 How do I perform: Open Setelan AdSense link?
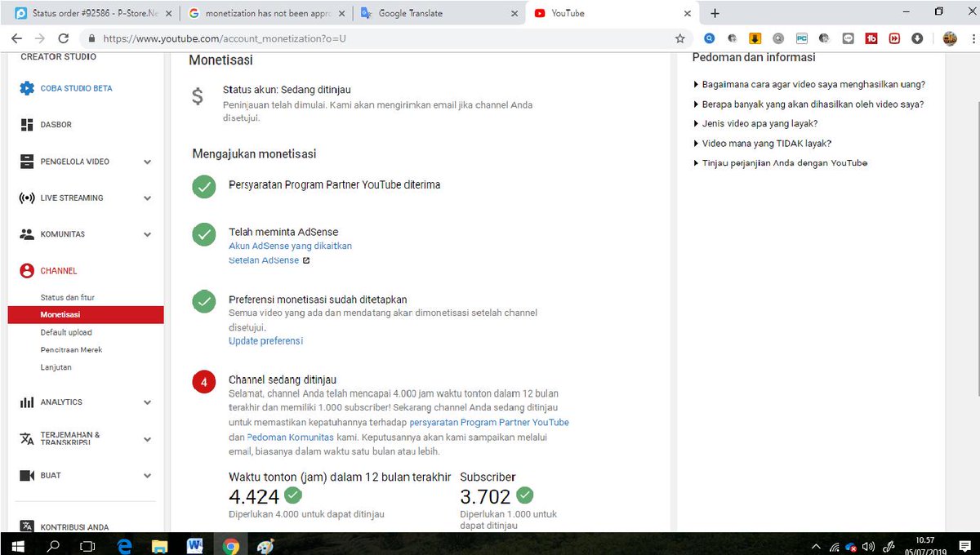point(264,260)
